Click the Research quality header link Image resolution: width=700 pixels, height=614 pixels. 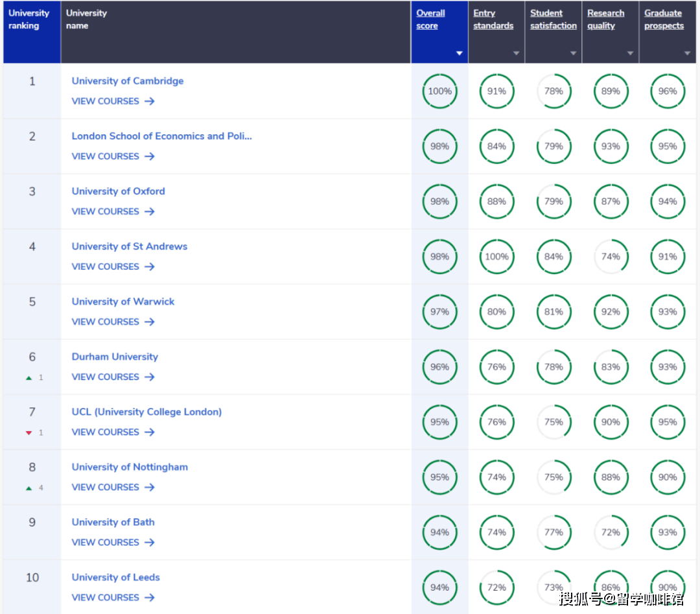click(606, 19)
